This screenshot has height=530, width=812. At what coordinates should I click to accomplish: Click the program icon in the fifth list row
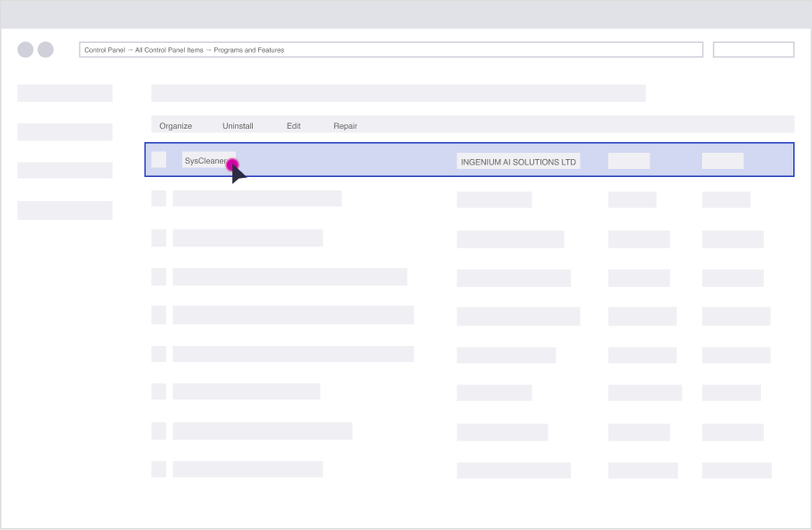[x=158, y=315]
